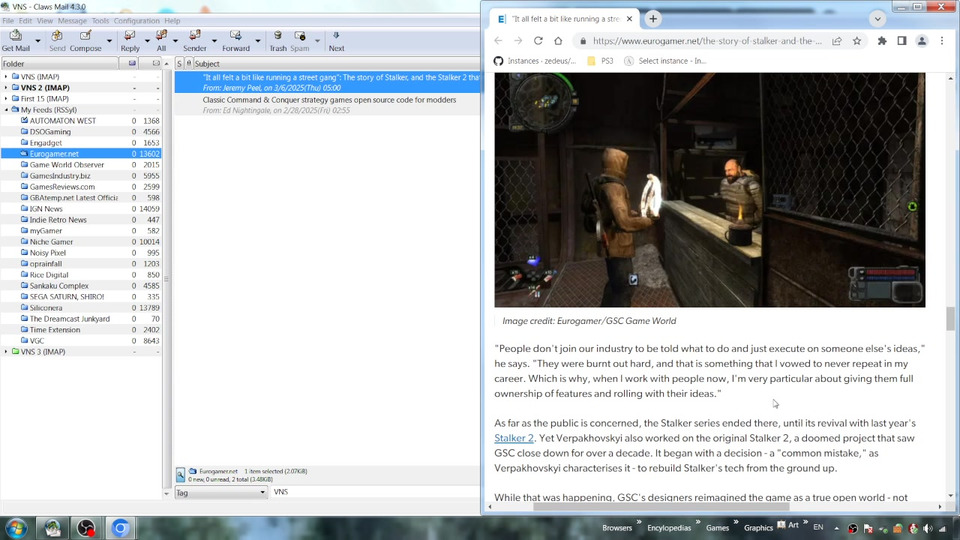The height and width of the screenshot is (540, 960).
Task: Open the Get Mail dropdown arrow
Action: tap(37, 40)
